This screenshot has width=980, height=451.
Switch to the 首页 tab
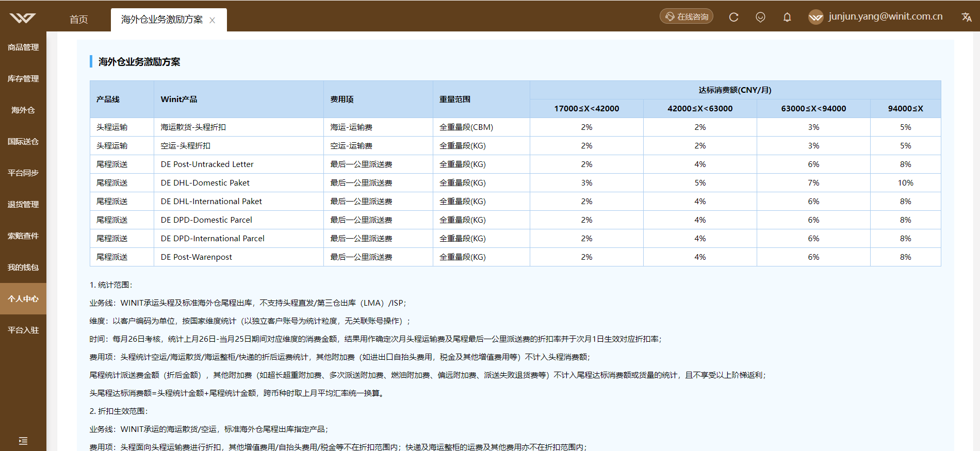pyautogui.click(x=78, y=20)
